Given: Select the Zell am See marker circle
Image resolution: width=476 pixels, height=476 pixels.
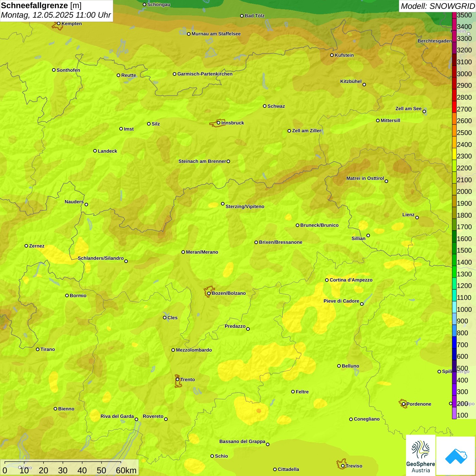Looking at the screenshot, I should coord(424,111).
